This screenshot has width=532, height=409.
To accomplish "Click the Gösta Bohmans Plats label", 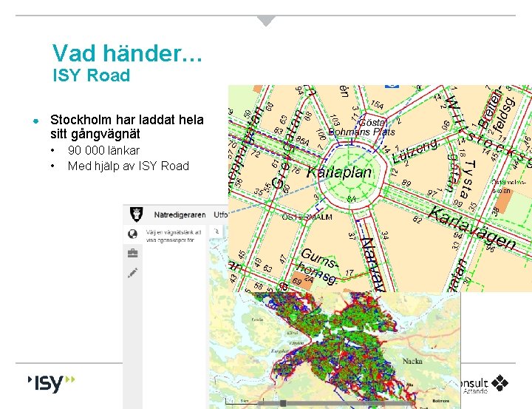I will [x=361, y=127].
